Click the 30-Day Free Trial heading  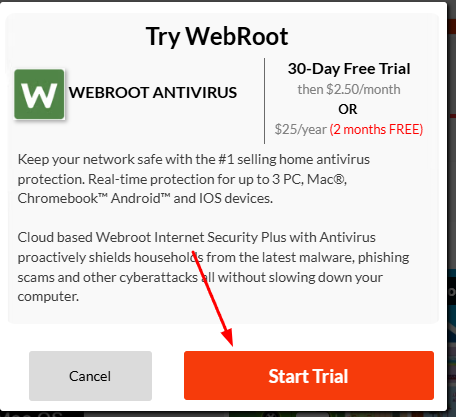click(x=349, y=69)
